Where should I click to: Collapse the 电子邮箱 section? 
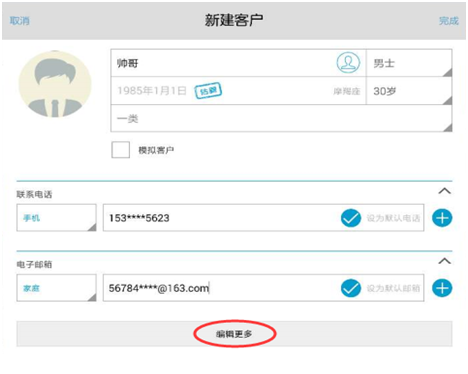(444, 261)
